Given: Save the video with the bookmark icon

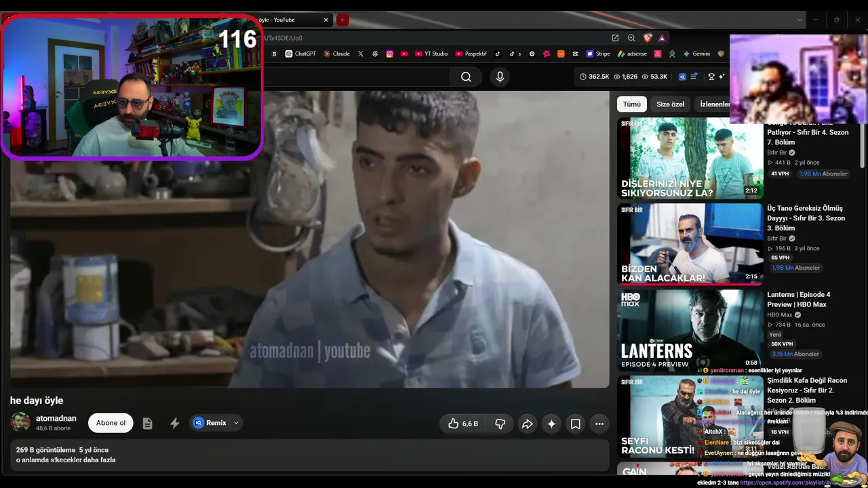Looking at the screenshot, I should [575, 424].
